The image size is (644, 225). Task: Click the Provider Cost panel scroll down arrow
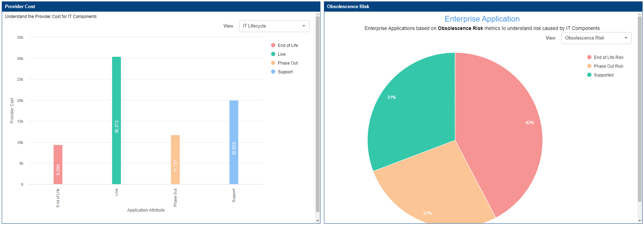(317, 221)
